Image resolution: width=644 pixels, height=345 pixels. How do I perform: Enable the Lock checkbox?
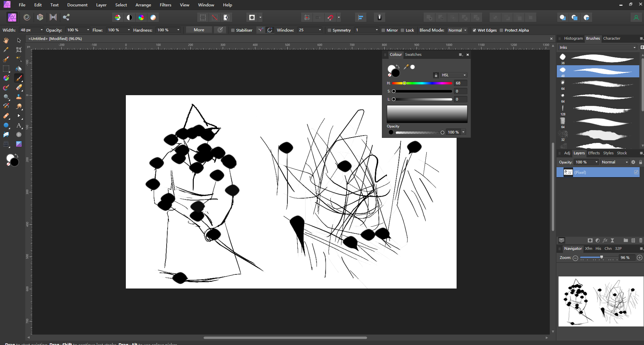point(402,30)
